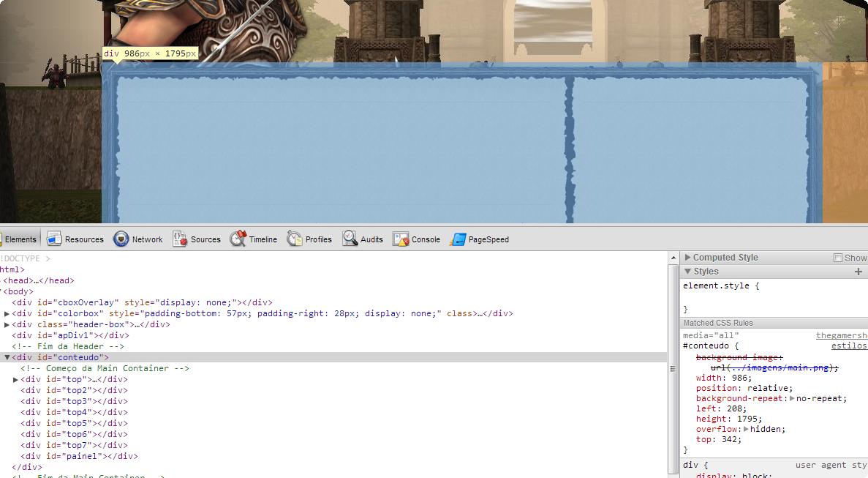Select the cboxOverlay div row

[x=143, y=302]
